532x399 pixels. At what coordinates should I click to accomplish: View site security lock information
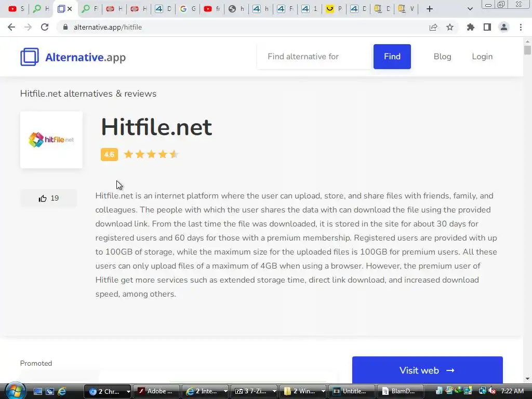[x=65, y=27]
